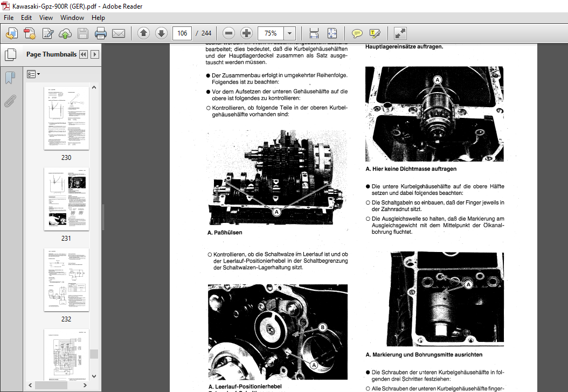Screen dimensions: 568x392
Task: Zoom out with the minus button
Action: [x=228, y=33]
